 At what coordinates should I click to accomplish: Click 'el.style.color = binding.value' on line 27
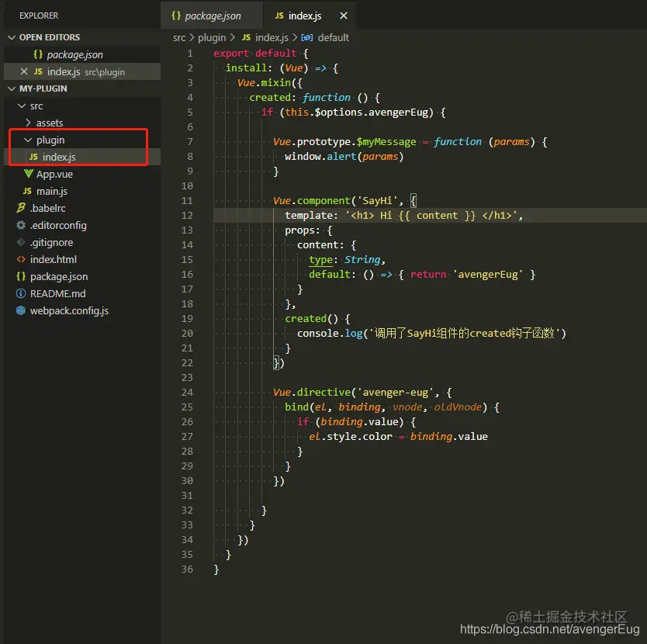pos(398,436)
